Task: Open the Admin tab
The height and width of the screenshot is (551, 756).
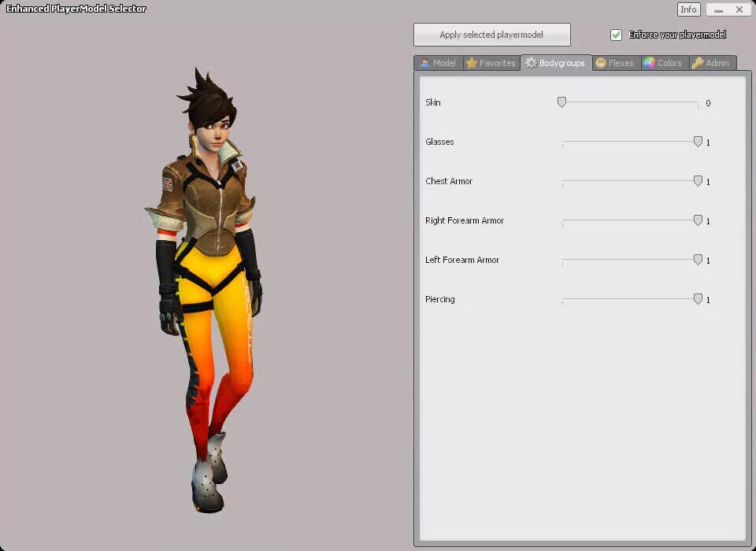Action: pos(712,63)
